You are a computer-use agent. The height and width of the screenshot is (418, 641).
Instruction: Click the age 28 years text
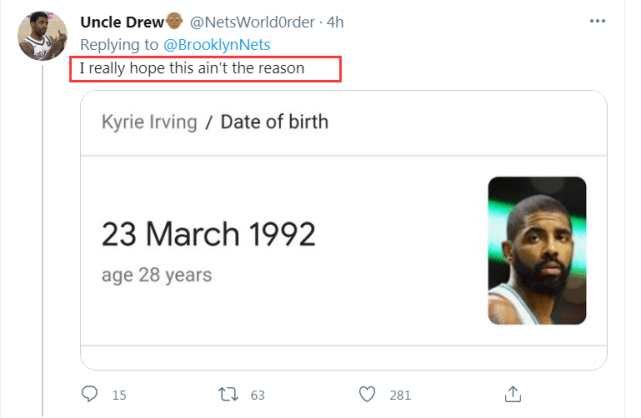pyautogui.click(x=156, y=274)
